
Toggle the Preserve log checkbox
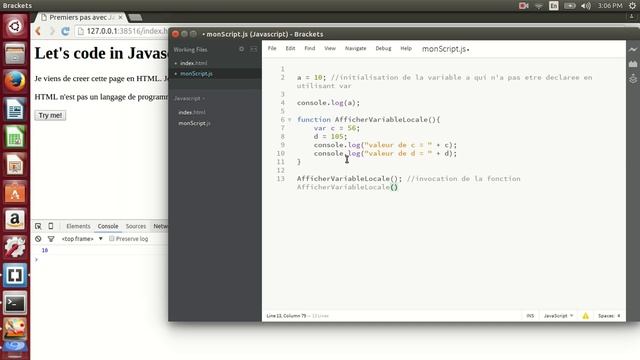pyautogui.click(x=111, y=238)
